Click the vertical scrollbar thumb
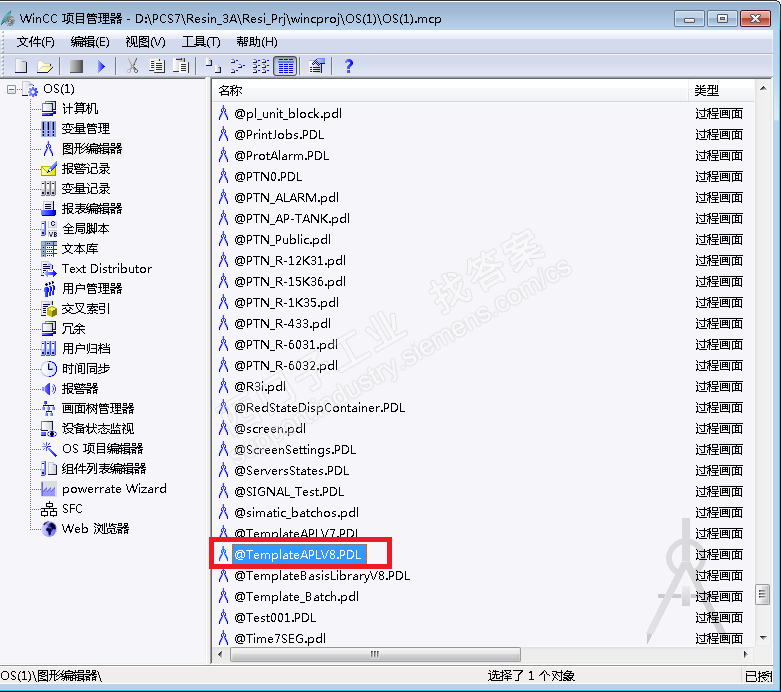 [x=763, y=594]
